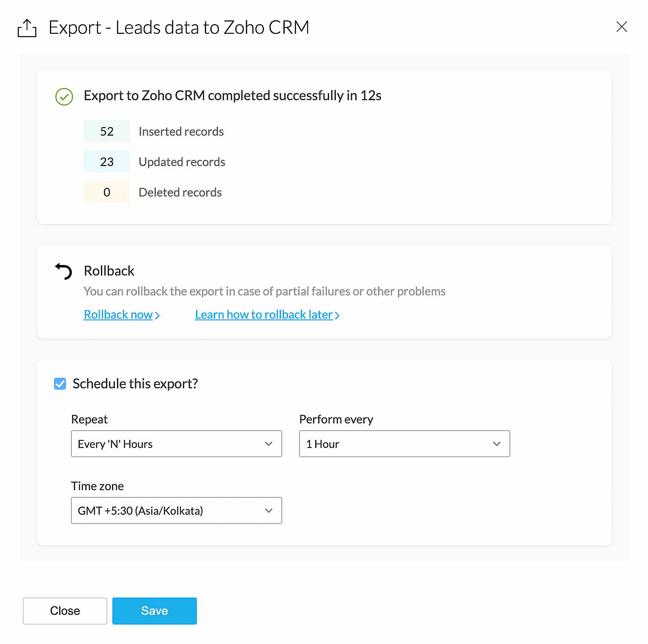Click the 23 updated records count badge
The image size is (648, 644).
point(107,162)
